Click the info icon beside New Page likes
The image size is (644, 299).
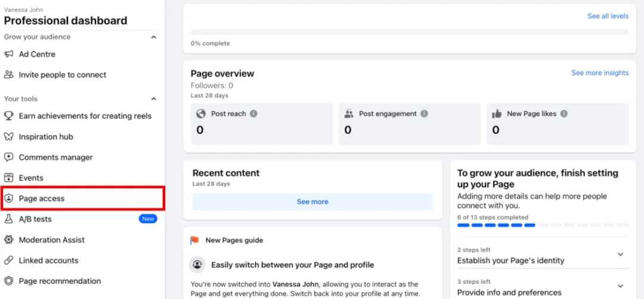pyautogui.click(x=564, y=113)
